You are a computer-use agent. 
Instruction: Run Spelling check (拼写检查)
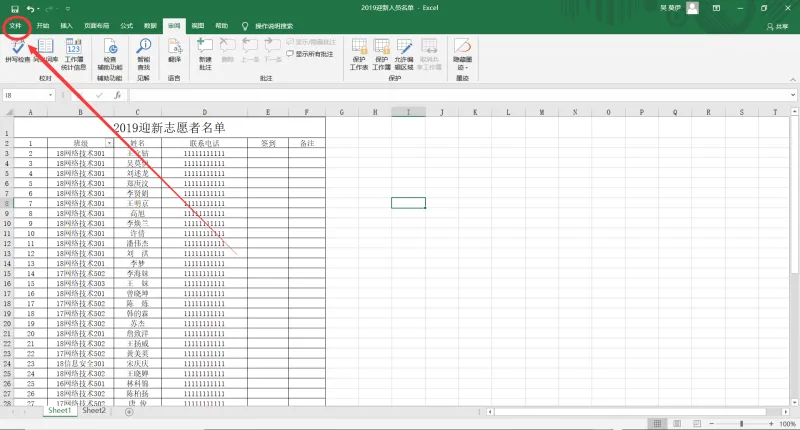click(x=17, y=51)
